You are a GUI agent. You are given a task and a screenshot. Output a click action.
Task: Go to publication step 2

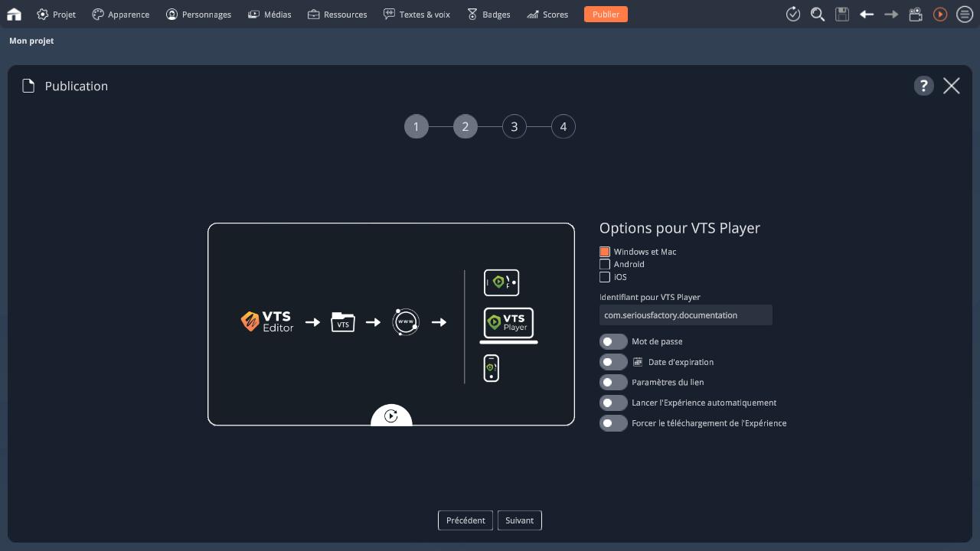tap(465, 127)
